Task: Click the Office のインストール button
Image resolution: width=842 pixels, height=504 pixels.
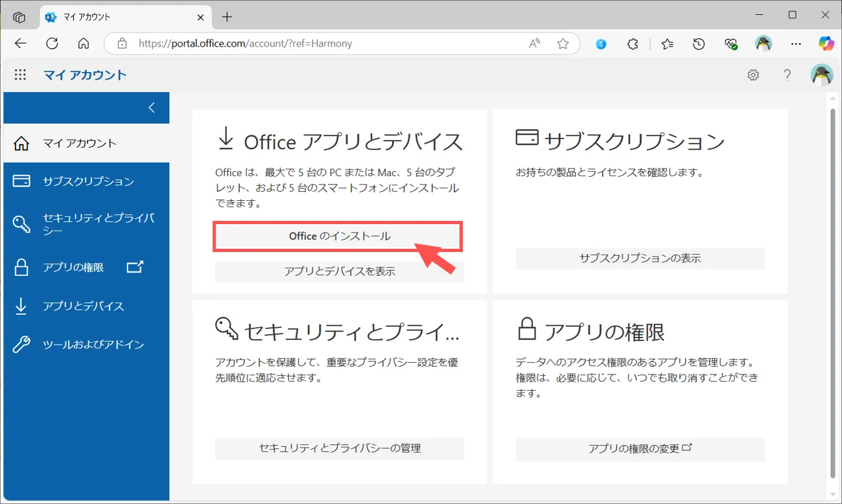Action: [339, 236]
